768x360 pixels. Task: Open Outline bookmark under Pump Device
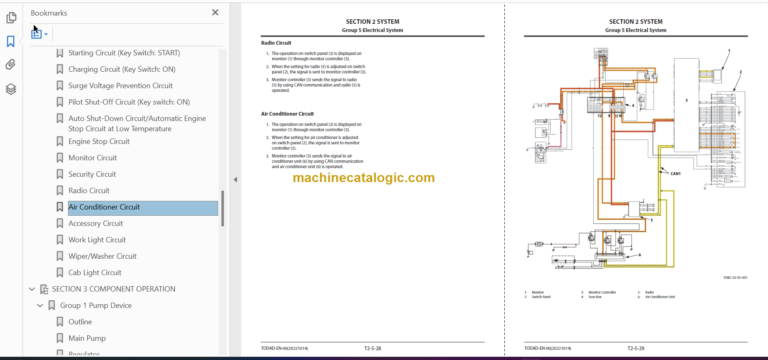80,322
